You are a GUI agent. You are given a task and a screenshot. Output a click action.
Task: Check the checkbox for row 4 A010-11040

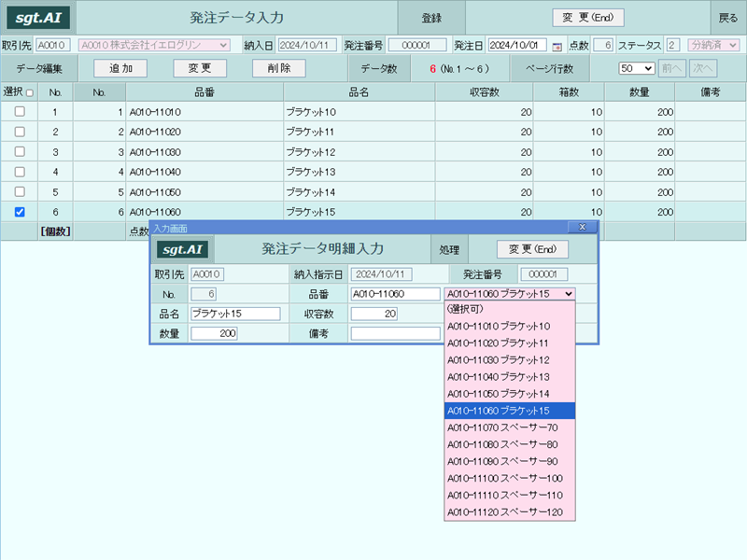20,172
